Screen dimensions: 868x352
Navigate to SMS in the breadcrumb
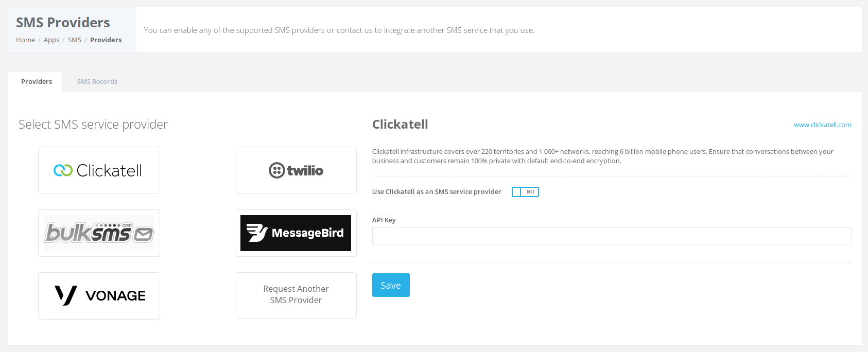point(75,40)
